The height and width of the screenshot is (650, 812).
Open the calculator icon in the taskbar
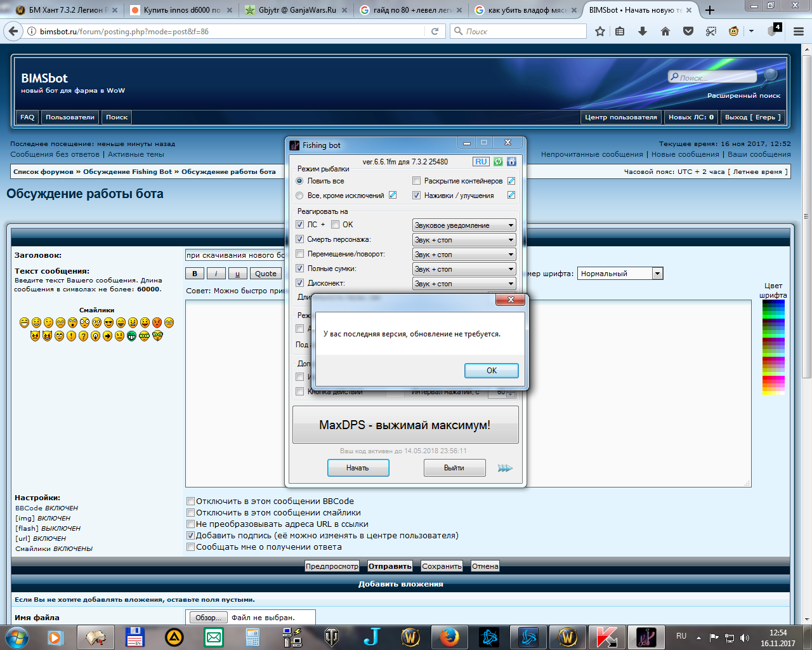[253, 637]
